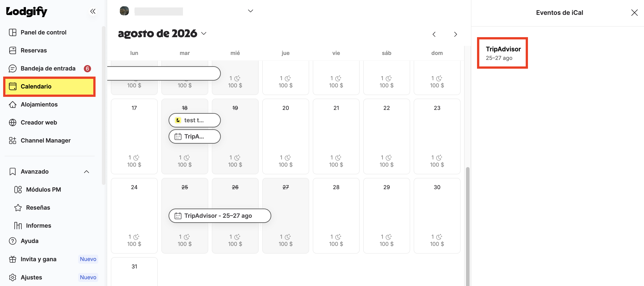The height and width of the screenshot is (286, 644).
Task: Open the TripAdvisor - 25–27 ago calendar event
Action: pos(220,216)
